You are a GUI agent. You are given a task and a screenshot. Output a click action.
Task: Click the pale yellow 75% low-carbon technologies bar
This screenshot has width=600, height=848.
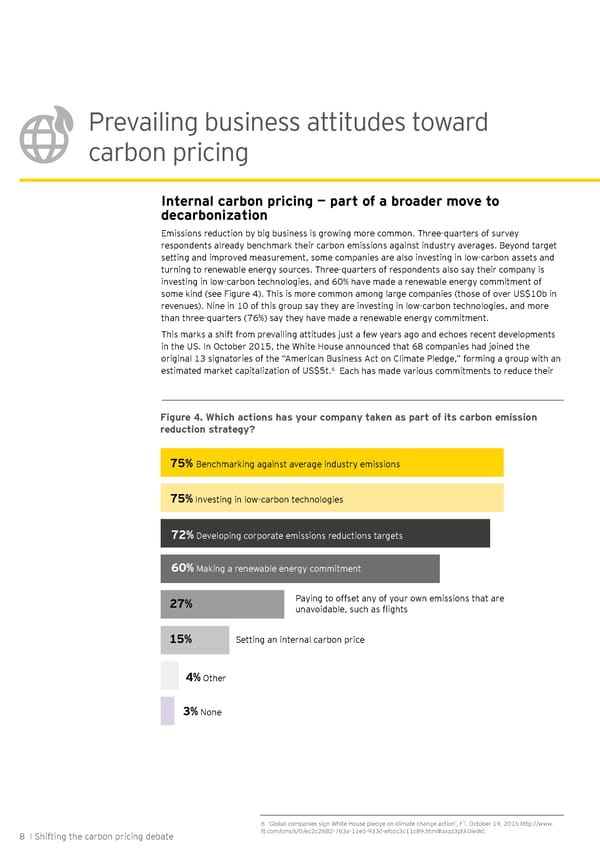point(331,498)
